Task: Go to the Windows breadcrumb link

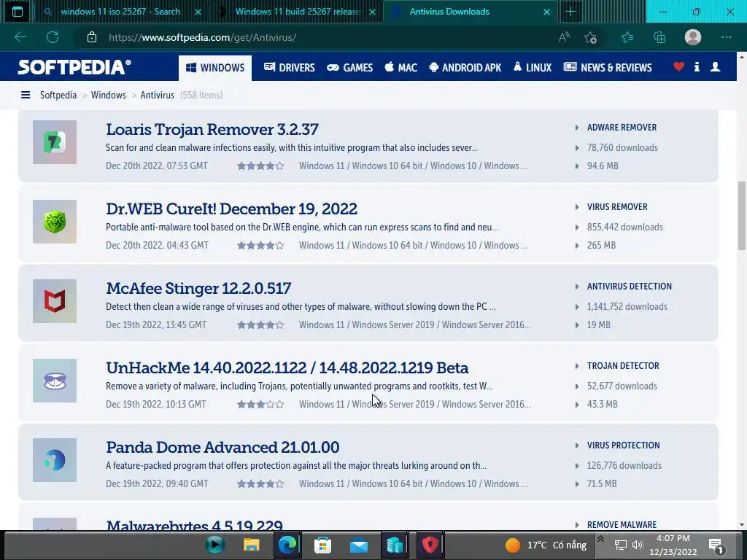Action: click(x=109, y=96)
